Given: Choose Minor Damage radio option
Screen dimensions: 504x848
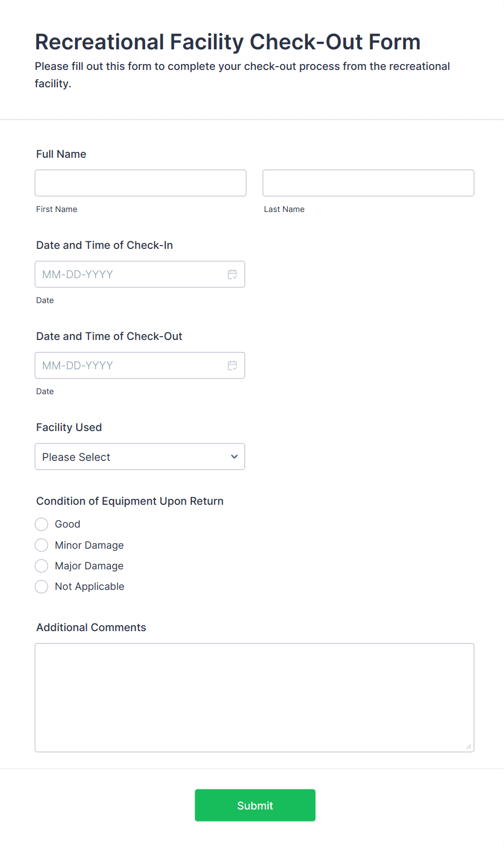Looking at the screenshot, I should tap(42, 545).
